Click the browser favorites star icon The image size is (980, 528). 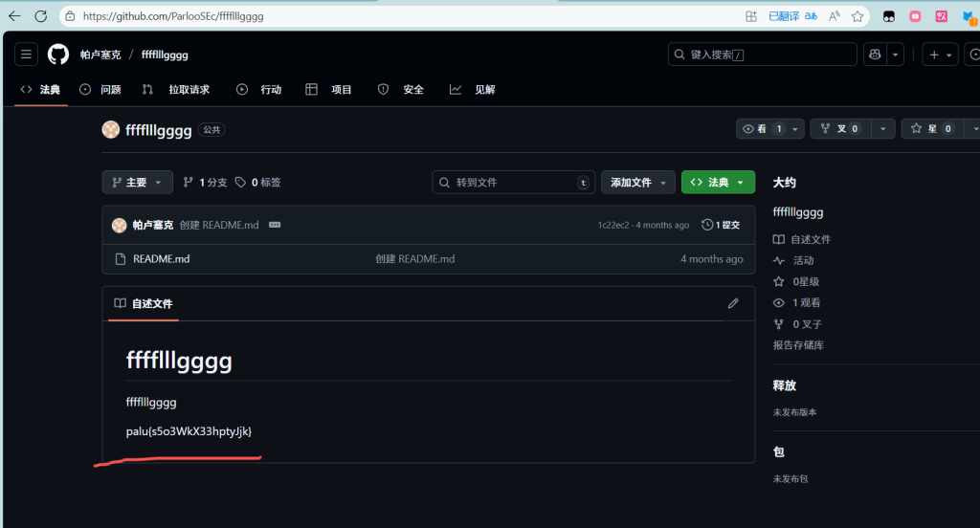tap(857, 16)
